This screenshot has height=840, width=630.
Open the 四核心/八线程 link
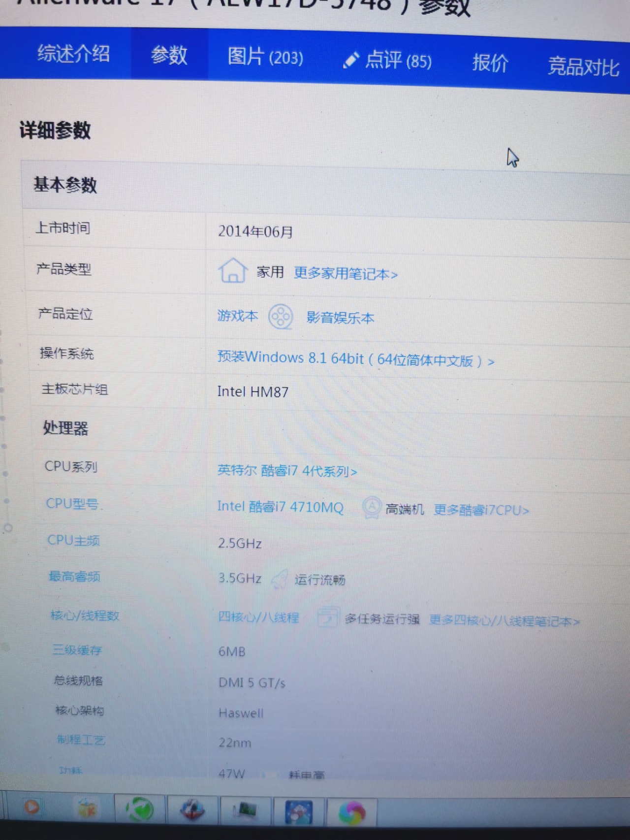click(x=258, y=617)
